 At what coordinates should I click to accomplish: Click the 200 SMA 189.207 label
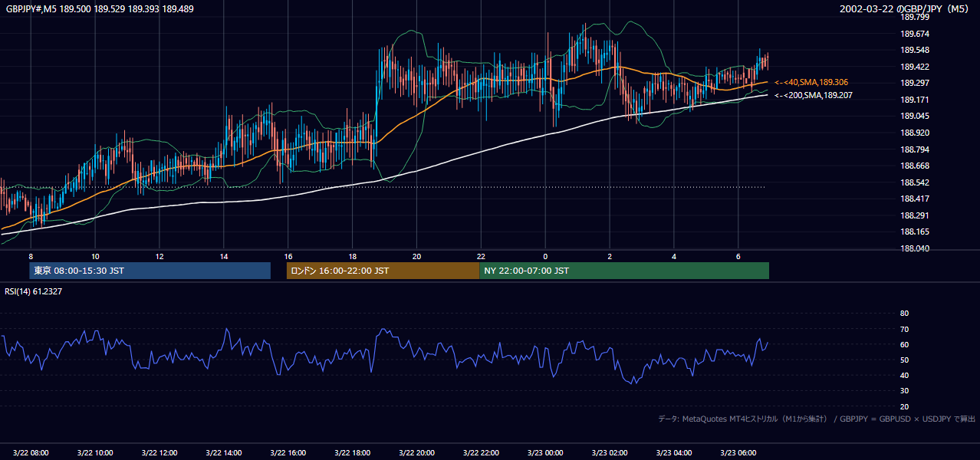[x=813, y=95]
